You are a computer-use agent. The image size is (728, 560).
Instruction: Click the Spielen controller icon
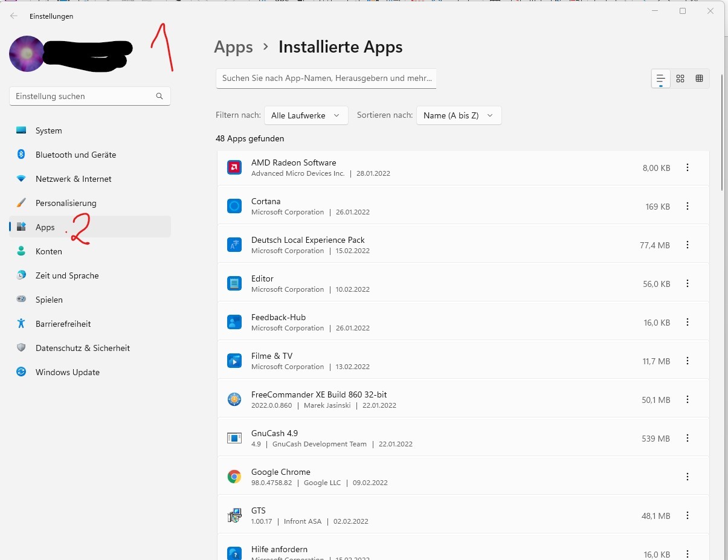tap(21, 300)
